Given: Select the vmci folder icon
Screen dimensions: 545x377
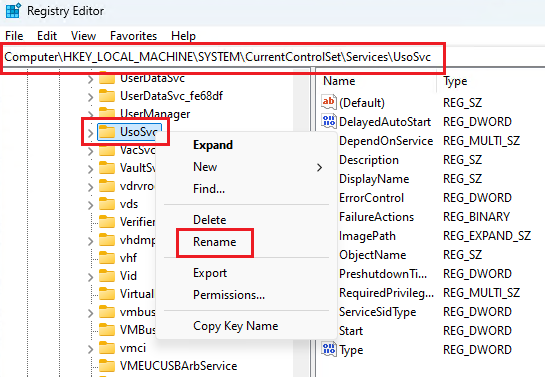Looking at the screenshot, I should coord(107,348).
